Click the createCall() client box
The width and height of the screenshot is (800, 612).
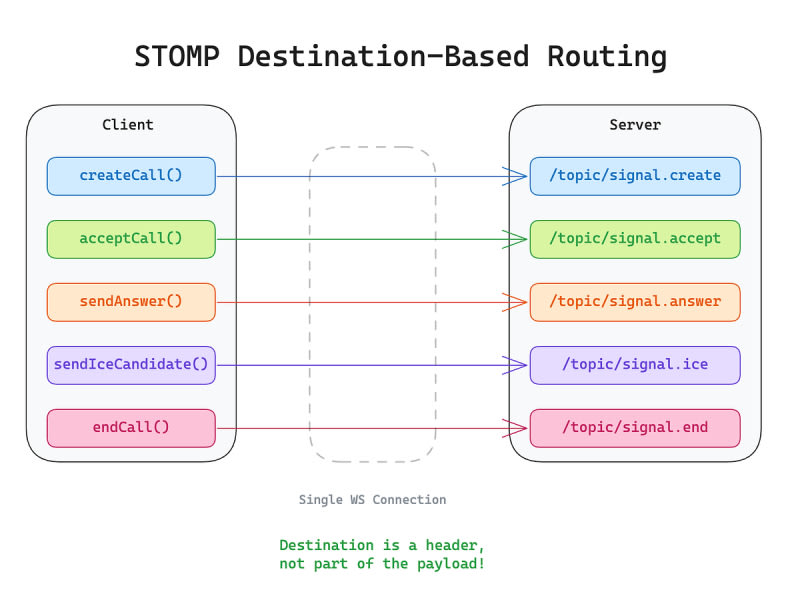[131, 176]
